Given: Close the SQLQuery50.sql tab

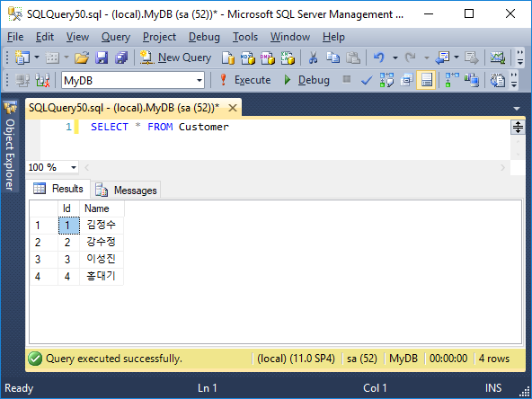Looking at the screenshot, I should pyautogui.click(x=233, y=108).
